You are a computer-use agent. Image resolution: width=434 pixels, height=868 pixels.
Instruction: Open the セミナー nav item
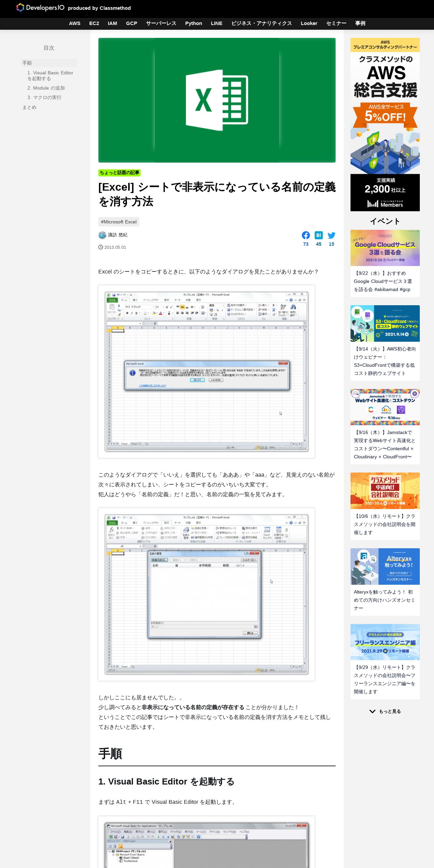(x=336, y=23)
